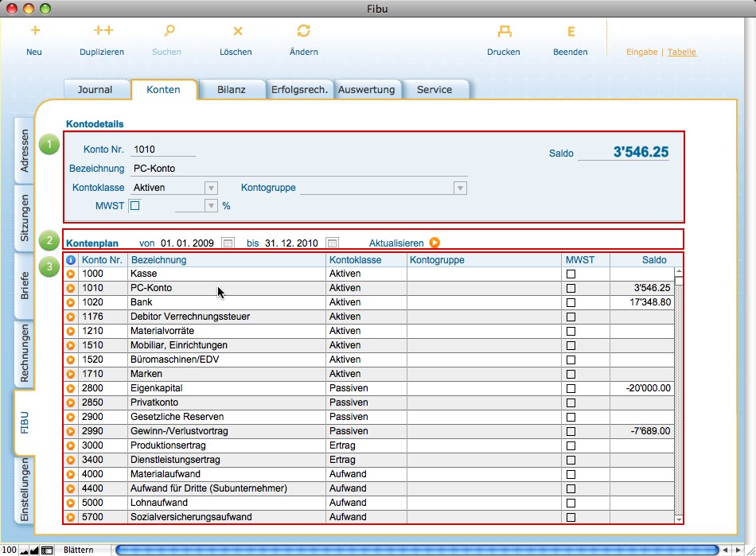Image resolution: width=756 pixels, height=556 pixels.
Task: Open account 1176 Debitor Verrechnungssteuer arrow icon
Action: pyautogui.click(x=71, y=317)
